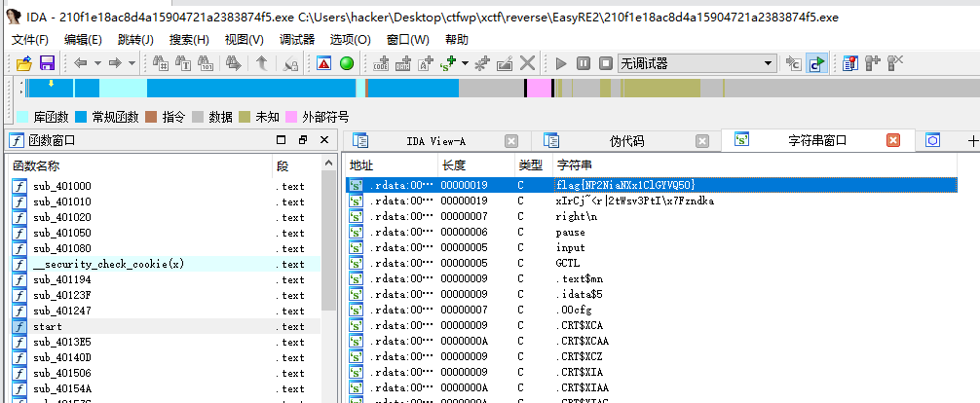The height and width of the screenshot is (403, 980).
Task: Select the __security_check_cookie(x) function
Action: (x=165, y=264)
